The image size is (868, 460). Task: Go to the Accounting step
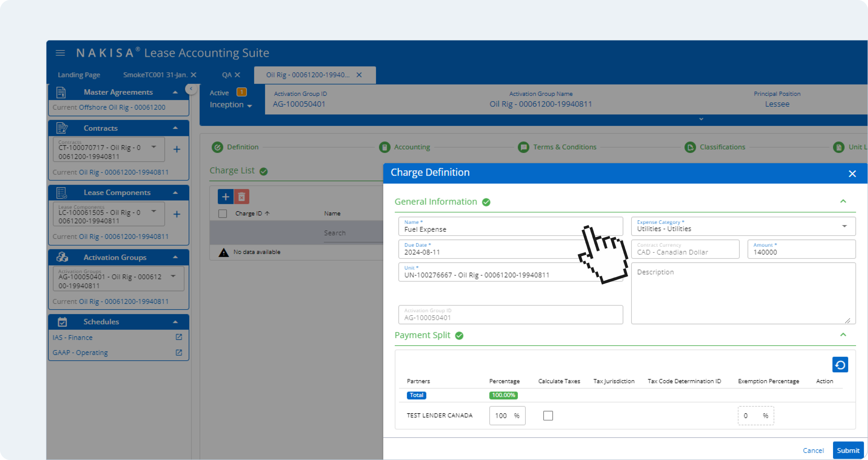(412, 147)
